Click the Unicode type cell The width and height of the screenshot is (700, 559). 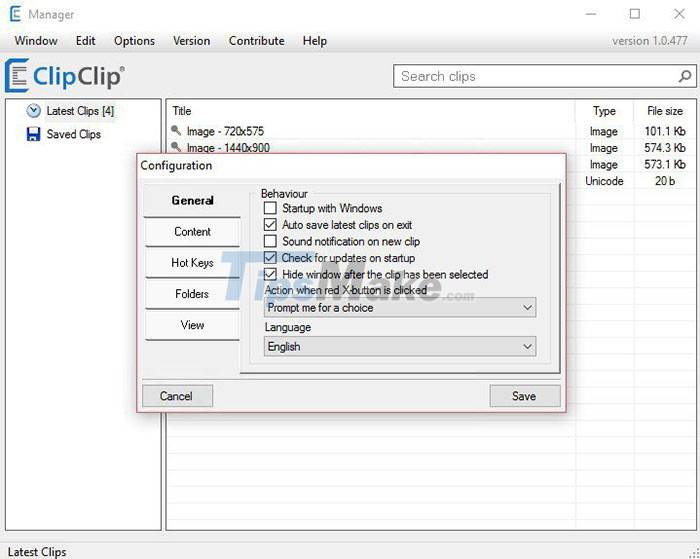click(604, 181)
